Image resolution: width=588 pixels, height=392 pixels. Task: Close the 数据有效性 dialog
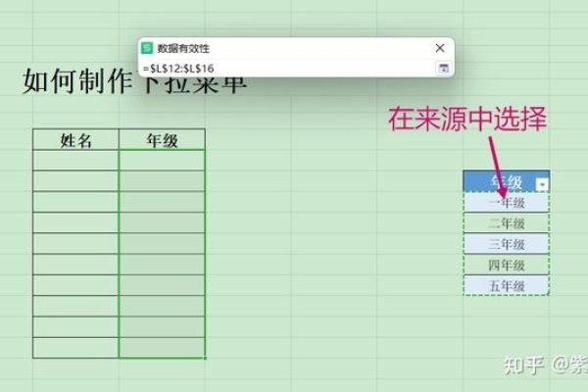click(x=440, y=48)
